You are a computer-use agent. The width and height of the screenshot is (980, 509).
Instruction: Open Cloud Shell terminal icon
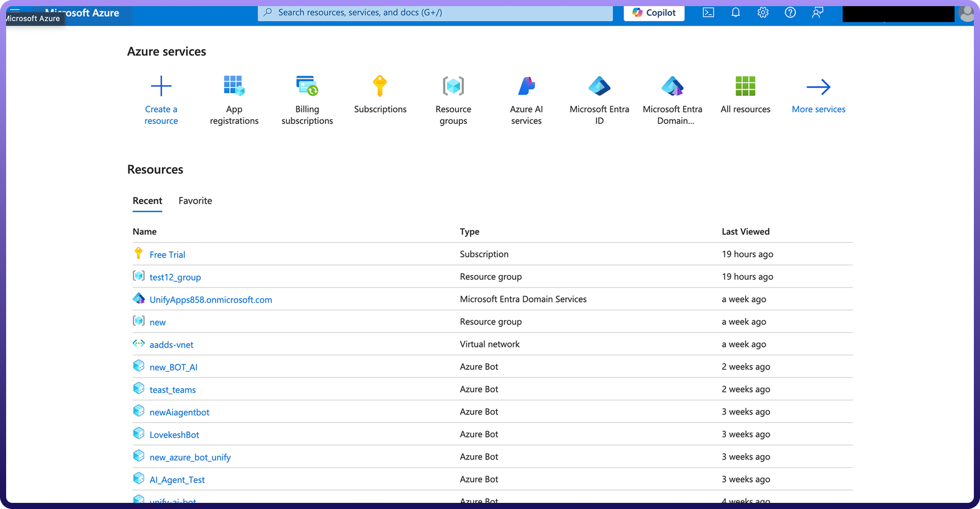(x=709, y=12)
